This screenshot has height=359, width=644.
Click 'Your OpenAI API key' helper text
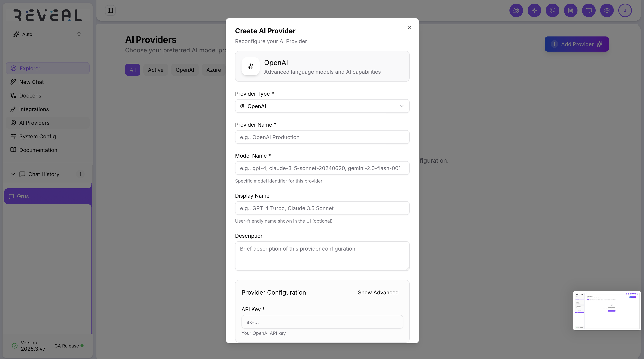click(x=263, y=333)
